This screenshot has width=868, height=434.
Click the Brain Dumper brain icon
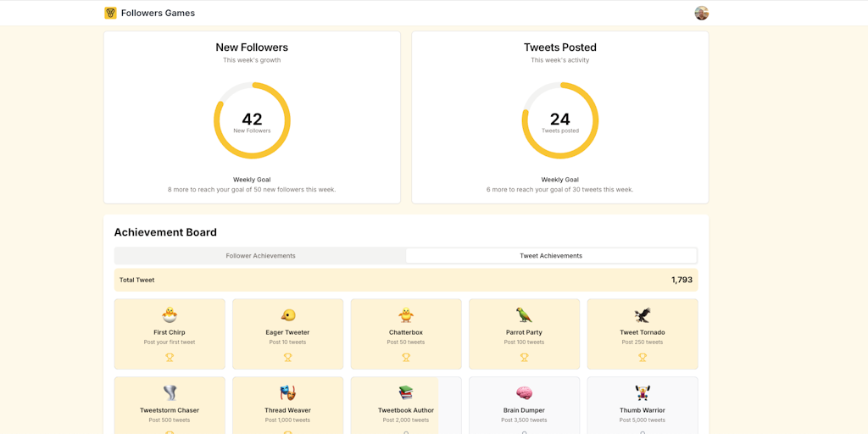[524, 393]
